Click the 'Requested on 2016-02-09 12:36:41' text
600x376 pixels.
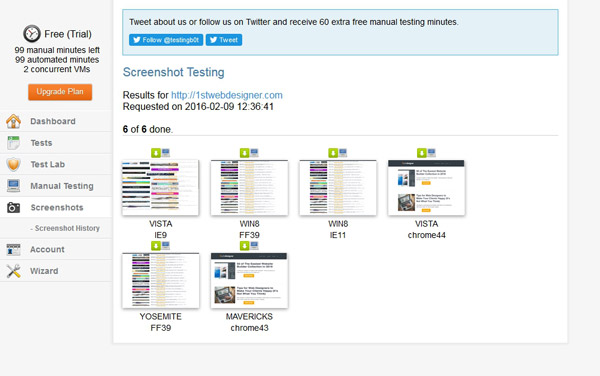pyautogui.click(x=198, y=107)
